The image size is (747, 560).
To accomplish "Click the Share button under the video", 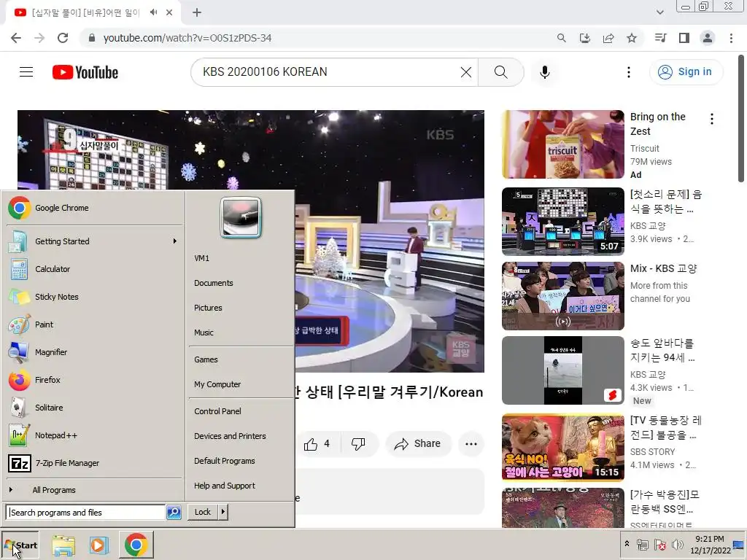I will (x=418, y=444).
